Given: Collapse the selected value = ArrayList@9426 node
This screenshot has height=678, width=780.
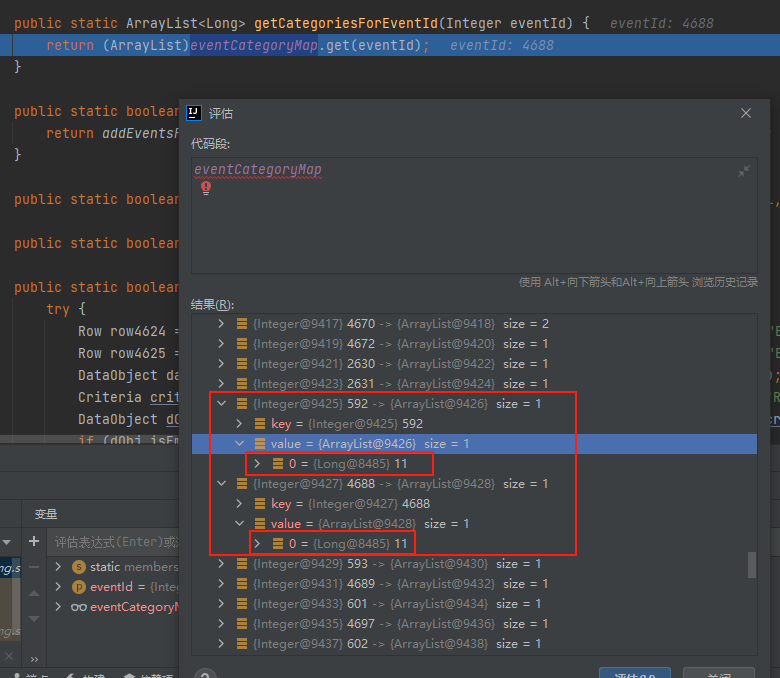Looking at the screenshot, I should (x=239, y=444).
